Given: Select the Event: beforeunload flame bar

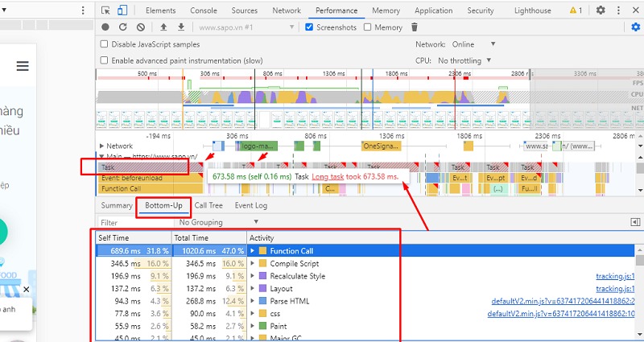Looking at the screenshot, I should pyautogui.click(x=151, y=178).
